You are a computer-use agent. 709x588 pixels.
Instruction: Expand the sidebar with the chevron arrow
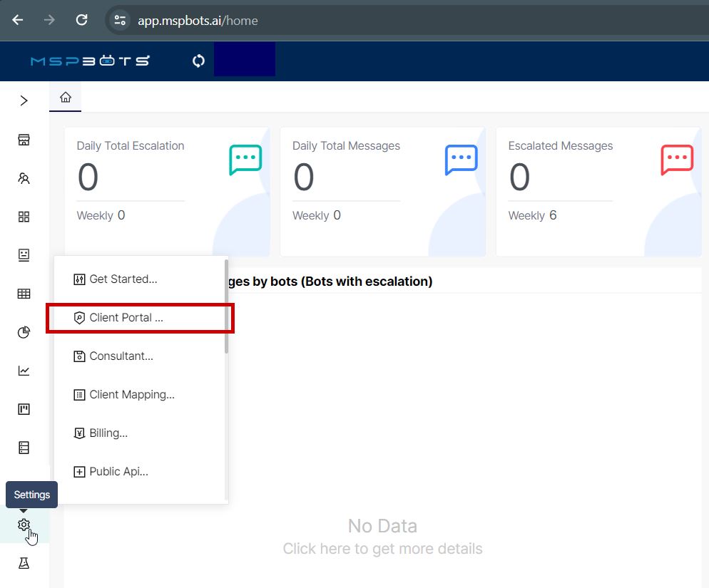(x=24, y=101)
